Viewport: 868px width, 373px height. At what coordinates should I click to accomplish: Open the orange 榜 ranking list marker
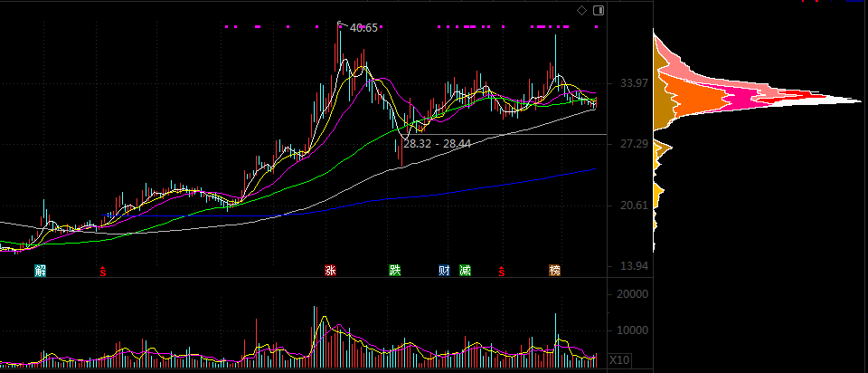pos(554,271)
